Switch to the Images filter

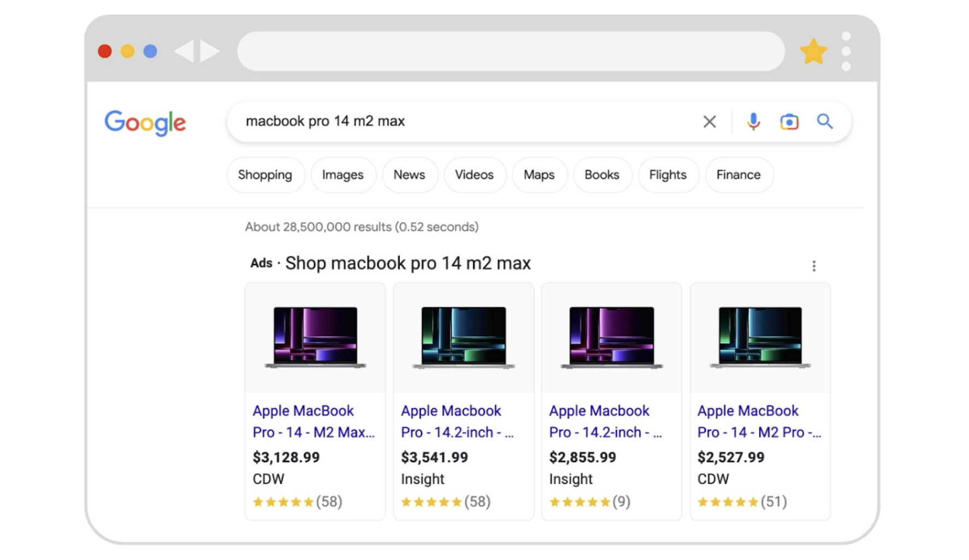[x=343, y=175]
